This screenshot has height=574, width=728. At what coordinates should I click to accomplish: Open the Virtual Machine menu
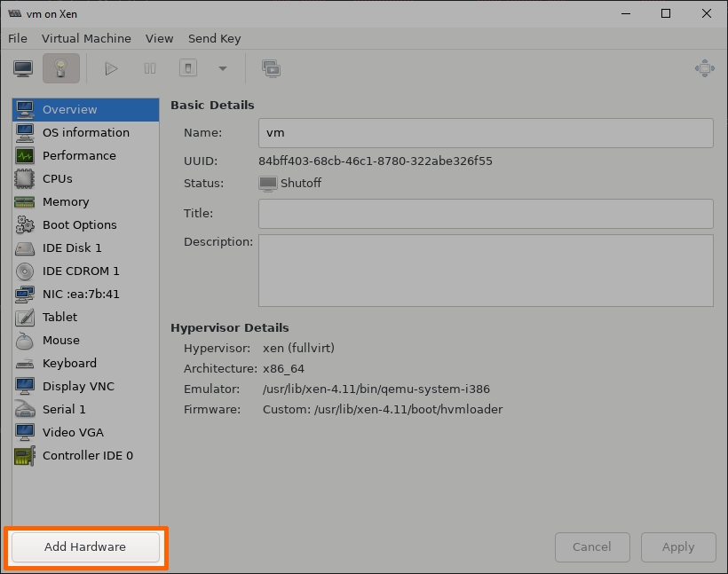click(x=86, y=38)
